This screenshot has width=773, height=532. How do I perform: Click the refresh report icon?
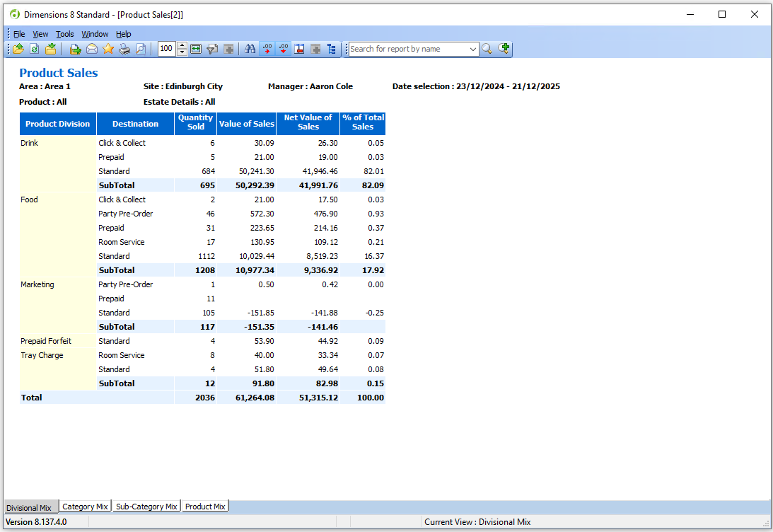click(34, 49)
